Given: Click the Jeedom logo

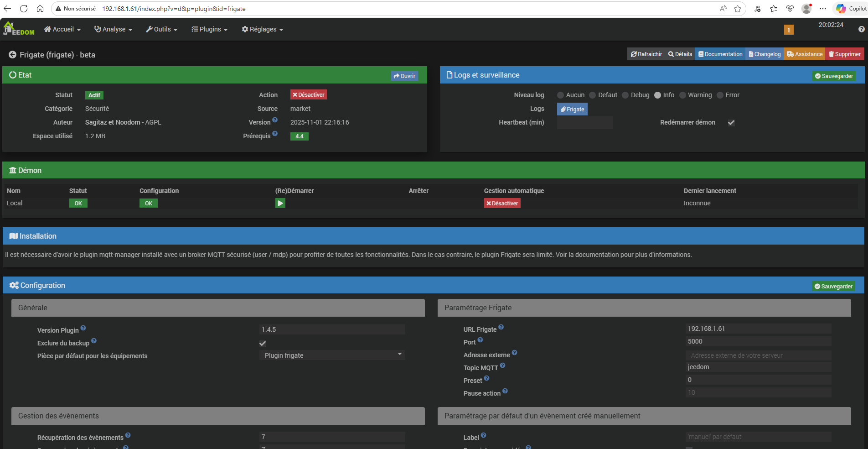Looking at the screenshot, I should 18,29.
